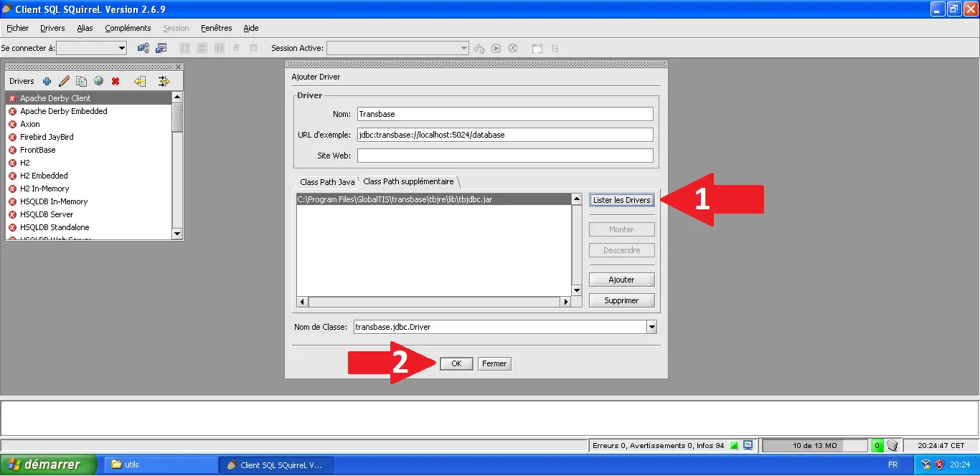Switch to the Class Path supplémentaire tab
The width and height of the screenshot is (980, 476).
pyautogui.click(x=409, y=181)
